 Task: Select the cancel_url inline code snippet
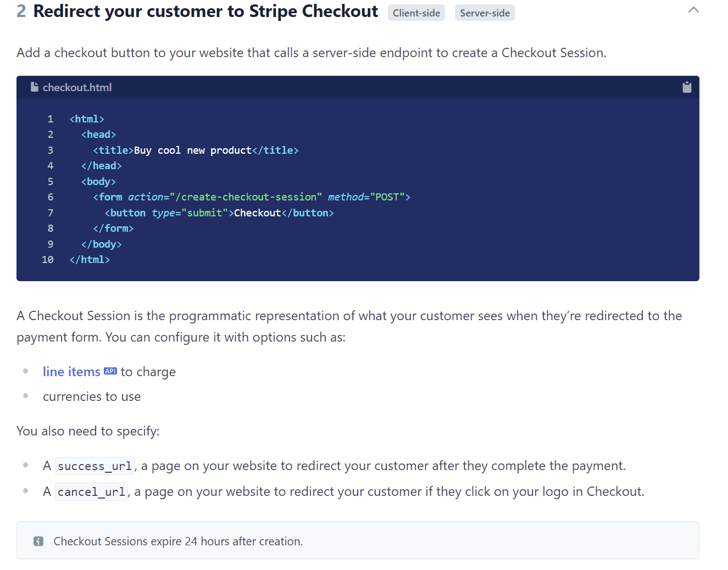pos(91,491)
